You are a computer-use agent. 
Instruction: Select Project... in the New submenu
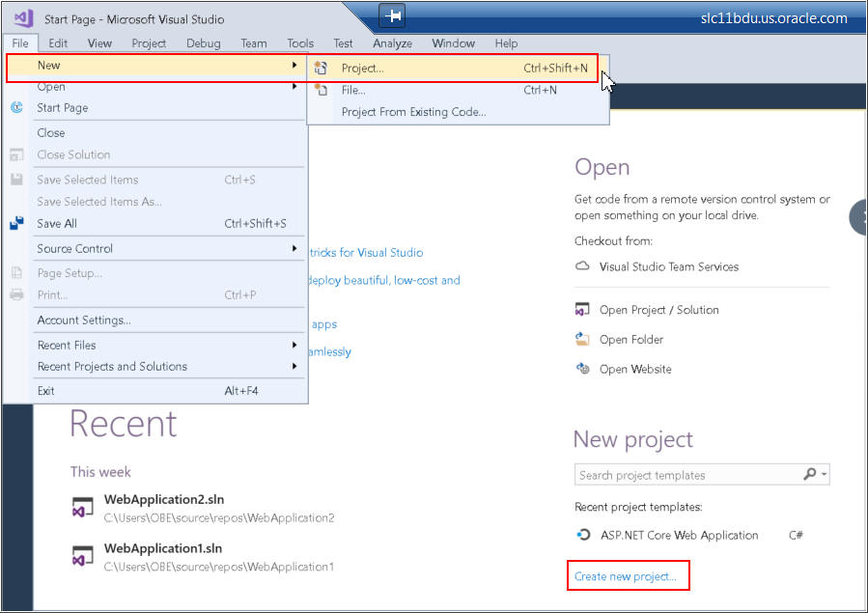click(x=458, y=68)
